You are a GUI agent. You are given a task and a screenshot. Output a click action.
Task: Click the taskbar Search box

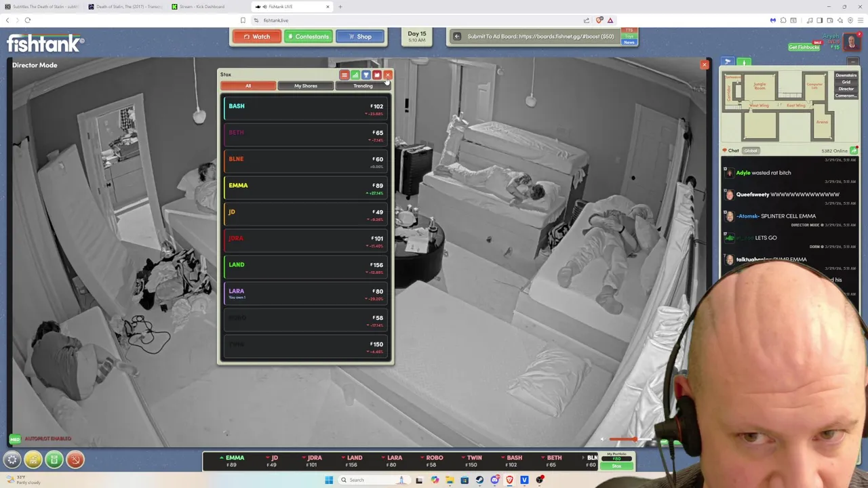pyautogui.click(x=374, y=480)
